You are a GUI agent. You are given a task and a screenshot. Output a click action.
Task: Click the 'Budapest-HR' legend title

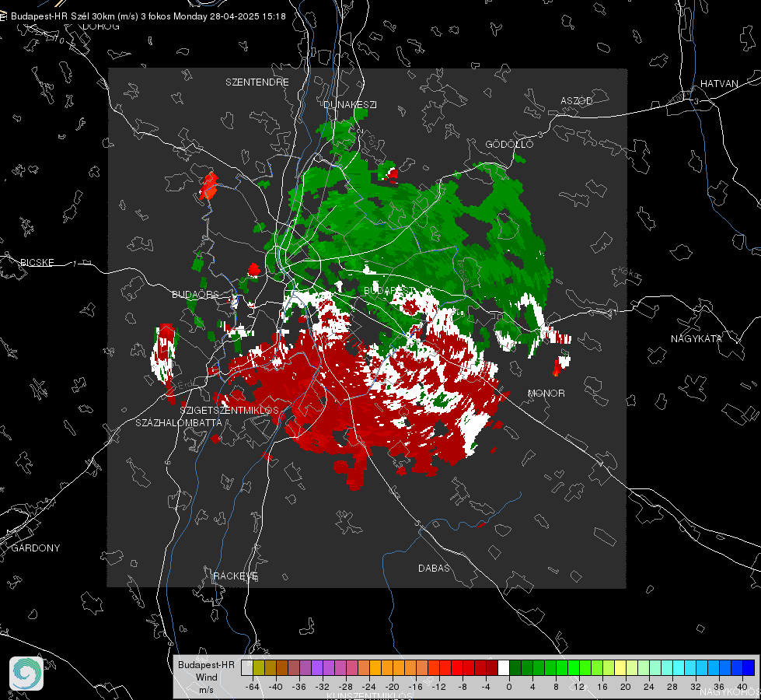tap(206, 664)
